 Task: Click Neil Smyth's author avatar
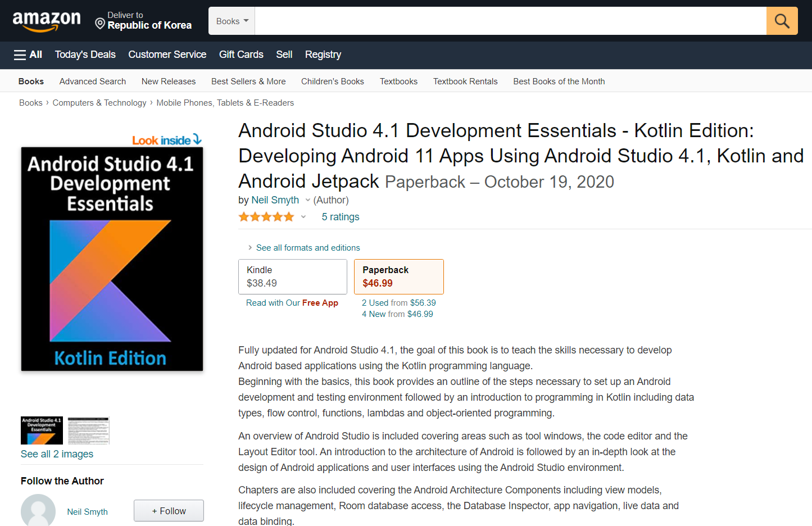pyautogui.click(x=38, y=510)
